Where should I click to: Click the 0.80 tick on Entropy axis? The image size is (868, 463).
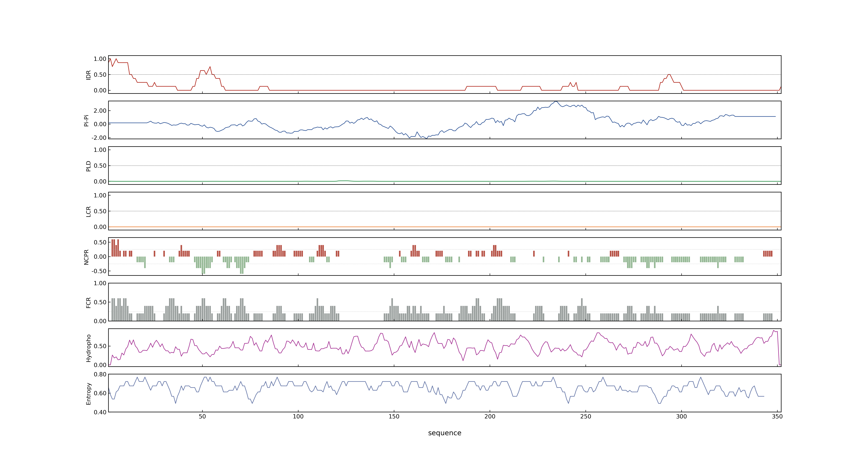100,374
